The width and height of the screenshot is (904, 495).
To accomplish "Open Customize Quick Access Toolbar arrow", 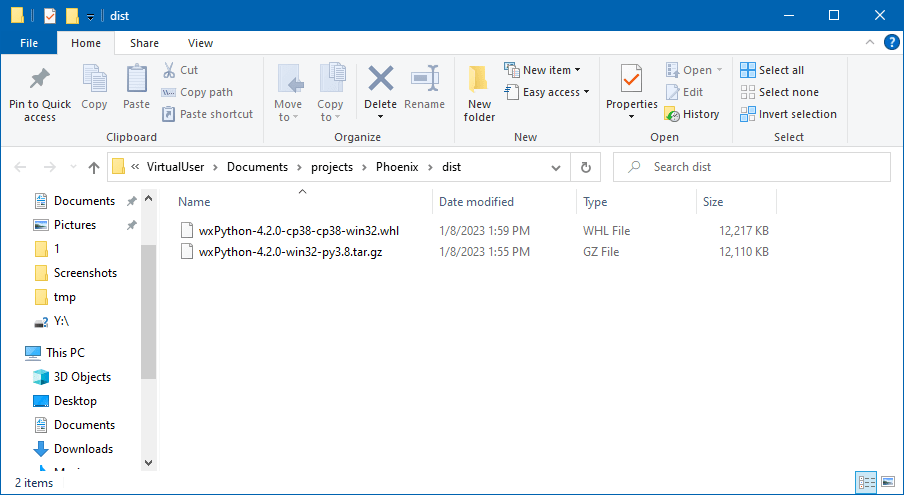I will [91, 17].
